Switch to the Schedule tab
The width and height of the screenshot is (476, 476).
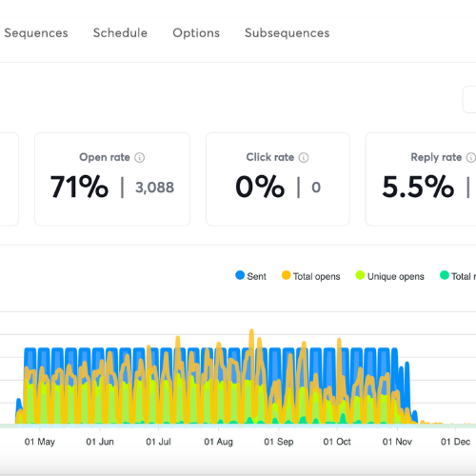[x=120, y=33]
